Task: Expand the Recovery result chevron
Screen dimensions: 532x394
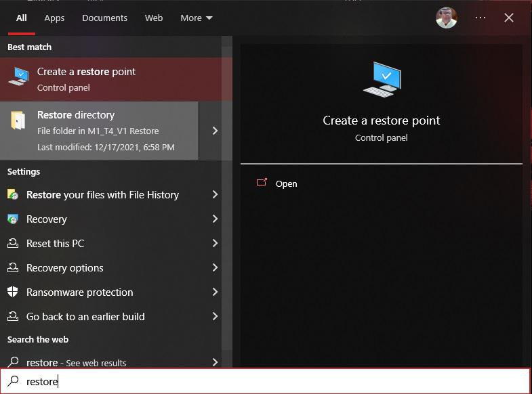Action: click(x=215, y=219)
